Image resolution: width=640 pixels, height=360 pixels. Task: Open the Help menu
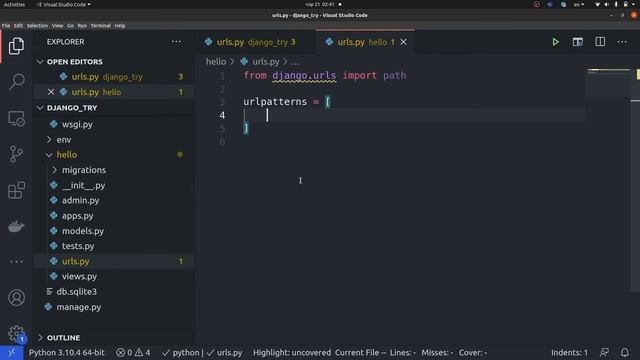coord(120,26)
